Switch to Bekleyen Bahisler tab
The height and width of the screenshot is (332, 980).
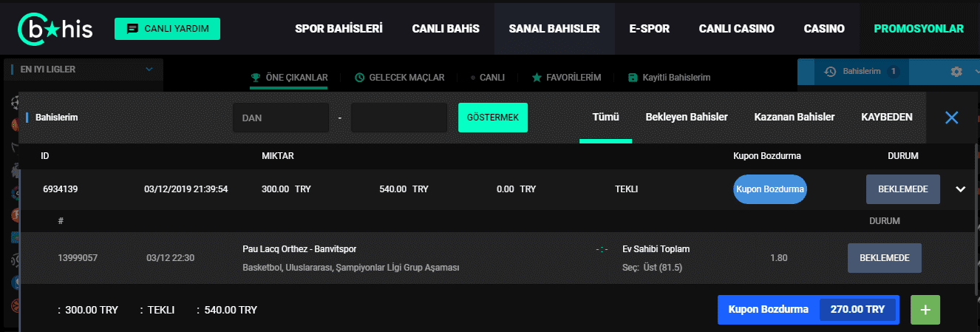click(687, 117)
